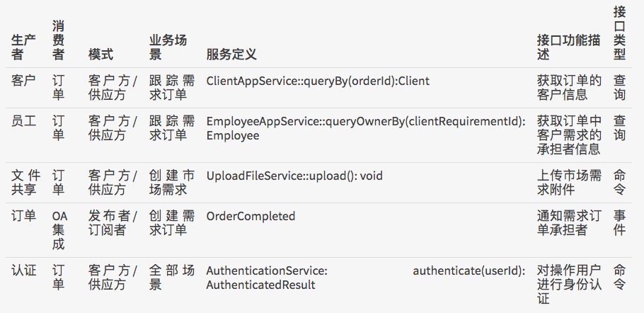Click the 发布者/订阅者 mode cell

[113, 223]
